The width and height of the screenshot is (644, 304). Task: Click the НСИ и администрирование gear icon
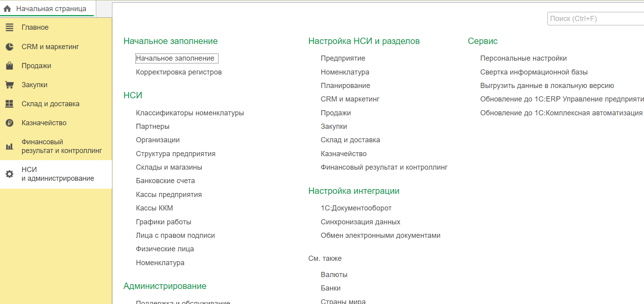9,174
